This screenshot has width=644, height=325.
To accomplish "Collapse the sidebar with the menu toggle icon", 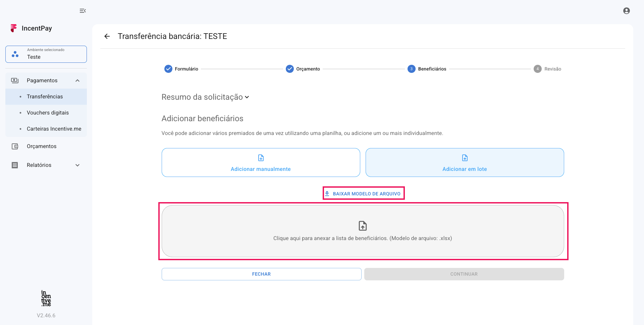I will coord(83,11).
